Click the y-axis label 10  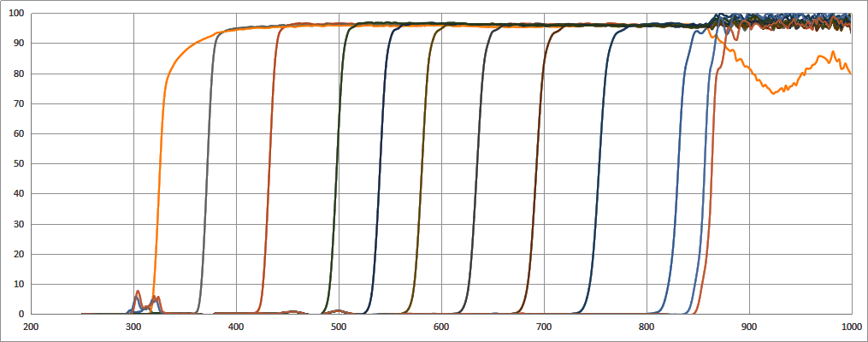[x=19, y=284]
